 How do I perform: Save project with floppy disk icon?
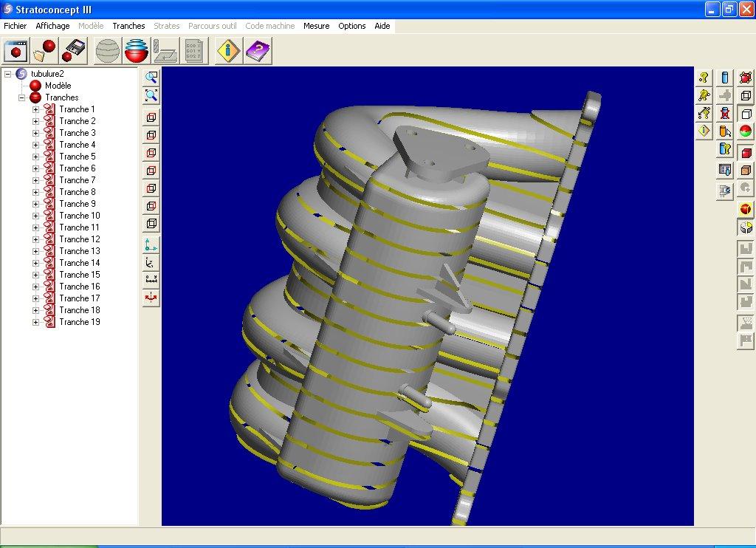73,51
